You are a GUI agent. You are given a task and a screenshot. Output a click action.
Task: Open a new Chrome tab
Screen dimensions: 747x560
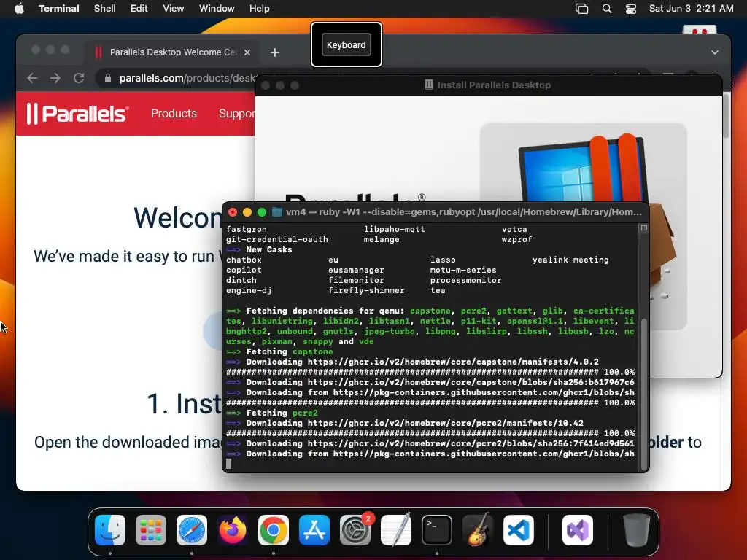[275, 52]
